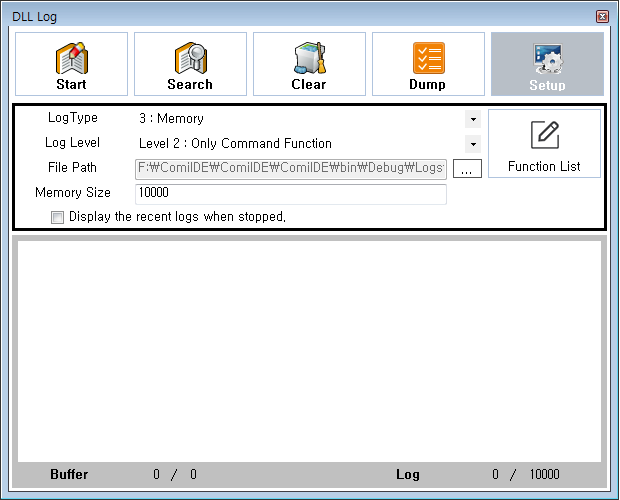The width and height of the screenshot is (620, 500).
Task: Expand the LogType dropdown arrow
Action: (472, 119)
